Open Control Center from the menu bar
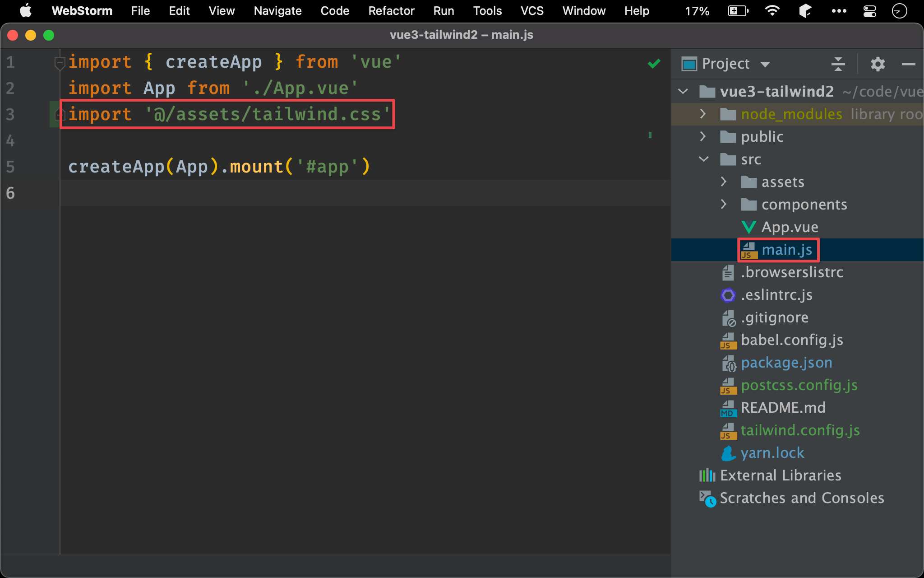 [x=869, y=11]
